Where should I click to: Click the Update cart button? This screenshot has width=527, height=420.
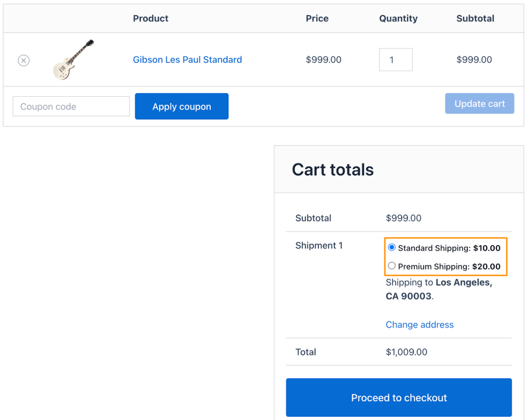pos(479,104)
